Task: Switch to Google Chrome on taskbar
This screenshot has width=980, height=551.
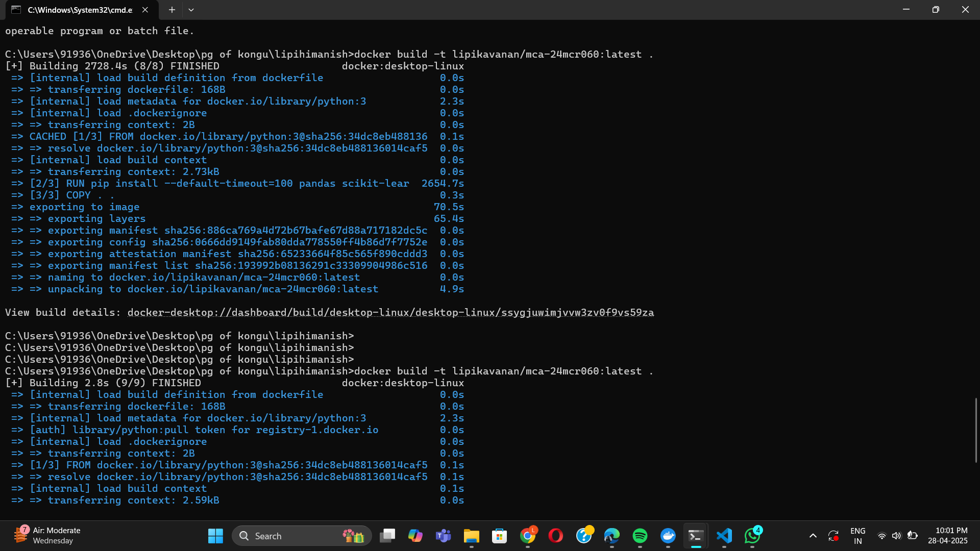Action: click(x=528, y=536)
